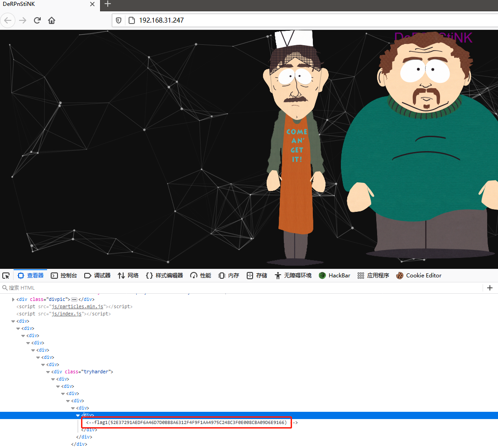This screenshot has width=498, height=448.
Task: Expand the div class="divpic" node
Action: [x=13, y=300]
